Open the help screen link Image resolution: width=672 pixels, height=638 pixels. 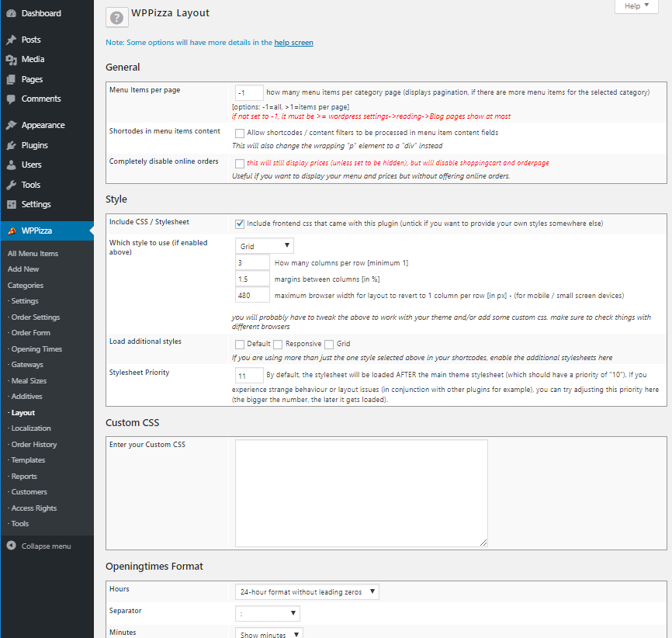tap(293, 43)
